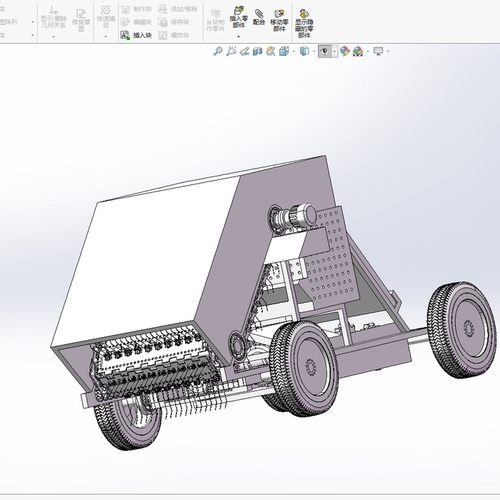Expand the Insert Components (插入零部件) dropdown arrow
This screenshot has height=500, width=500.
tap(239, 36)
